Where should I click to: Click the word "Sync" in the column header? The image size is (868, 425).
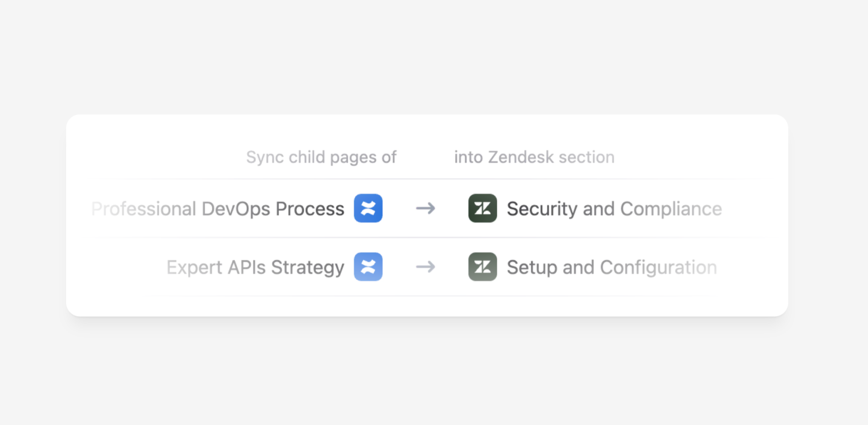point(265,157)
